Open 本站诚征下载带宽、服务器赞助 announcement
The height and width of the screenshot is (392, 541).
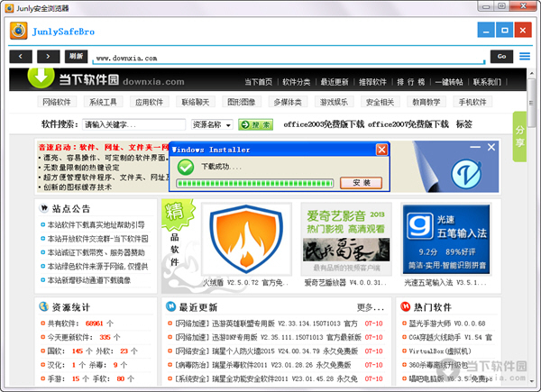(x=96, y=252)
